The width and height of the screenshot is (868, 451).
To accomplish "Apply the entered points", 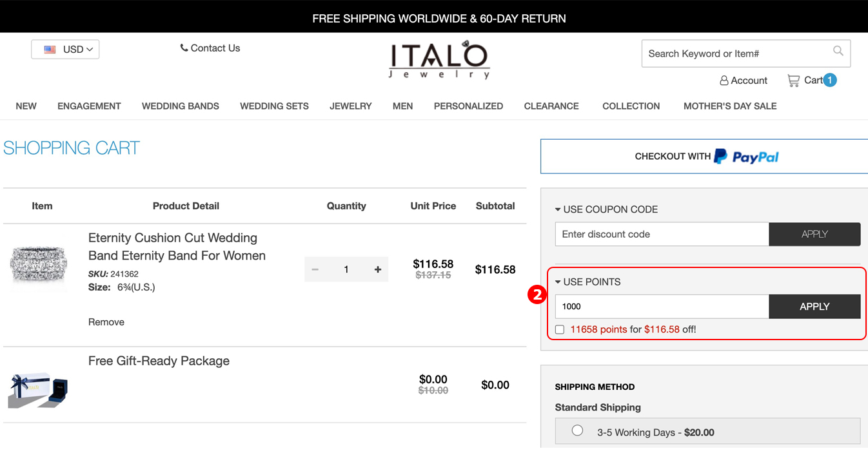I will click(814, 307).
